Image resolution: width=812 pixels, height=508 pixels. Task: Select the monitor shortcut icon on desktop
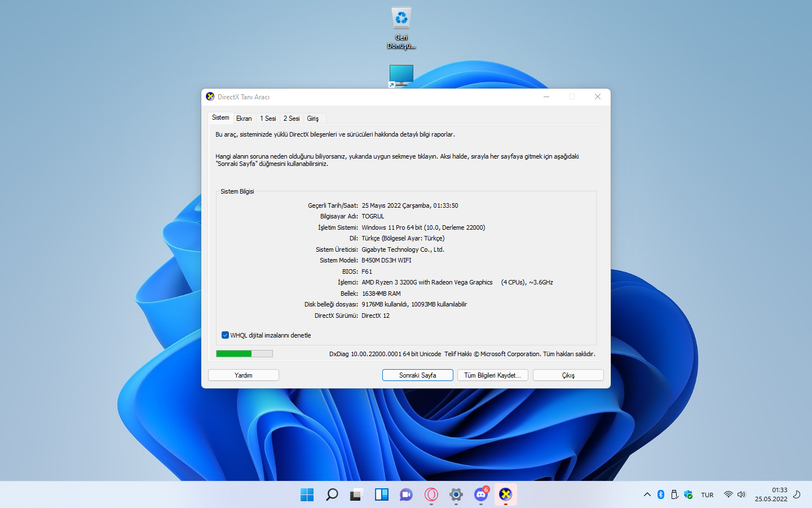(x=401, y=76)
